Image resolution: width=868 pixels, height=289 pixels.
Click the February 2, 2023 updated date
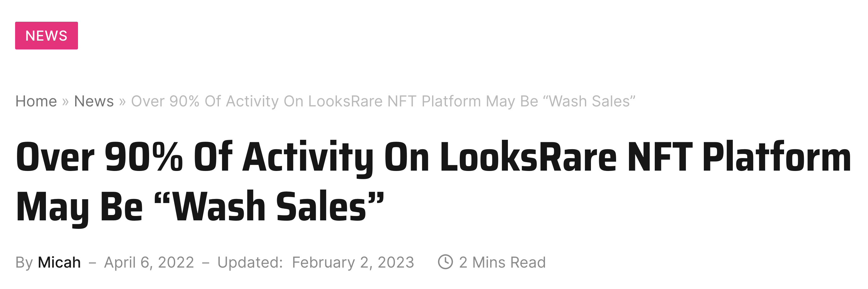(x=353, y=262)
